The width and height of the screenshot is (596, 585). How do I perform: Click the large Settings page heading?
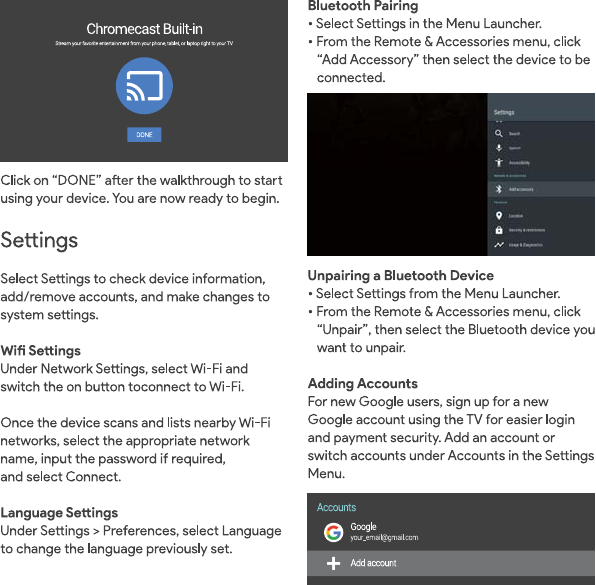[x=39, y=240]
